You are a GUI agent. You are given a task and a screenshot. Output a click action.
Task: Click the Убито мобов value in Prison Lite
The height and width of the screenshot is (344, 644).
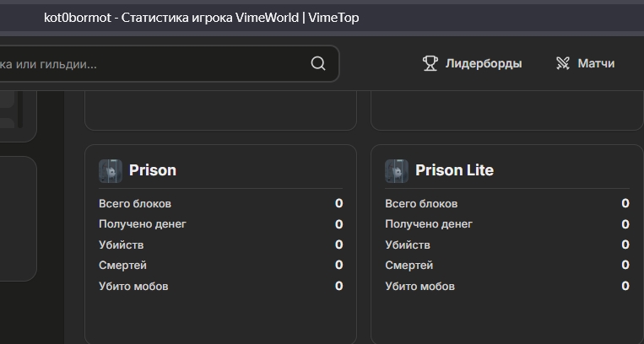point(625,286)
